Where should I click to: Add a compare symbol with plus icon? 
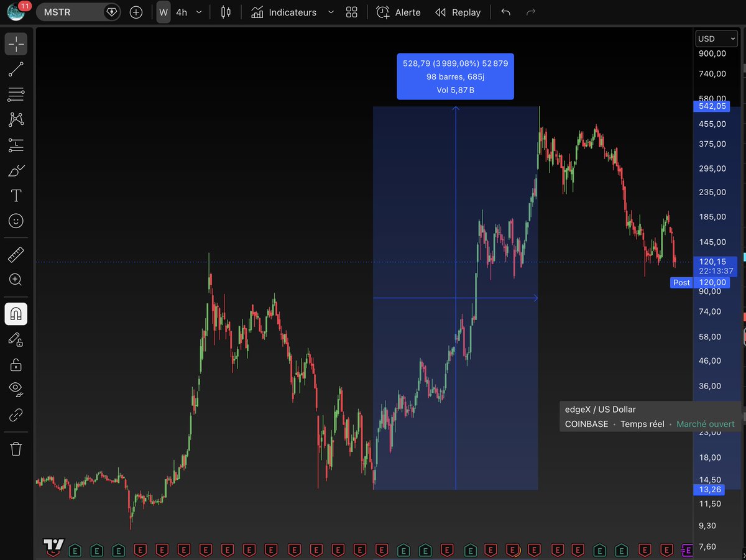tap(136, 12)
